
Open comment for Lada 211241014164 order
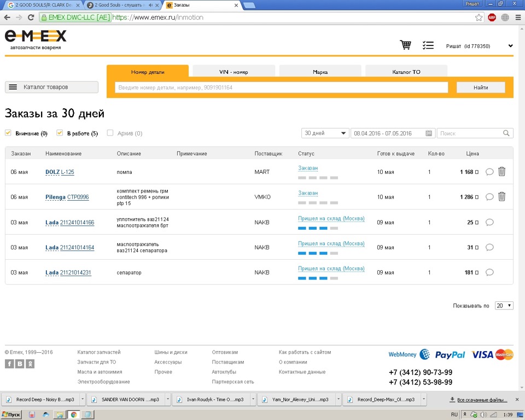489,247
